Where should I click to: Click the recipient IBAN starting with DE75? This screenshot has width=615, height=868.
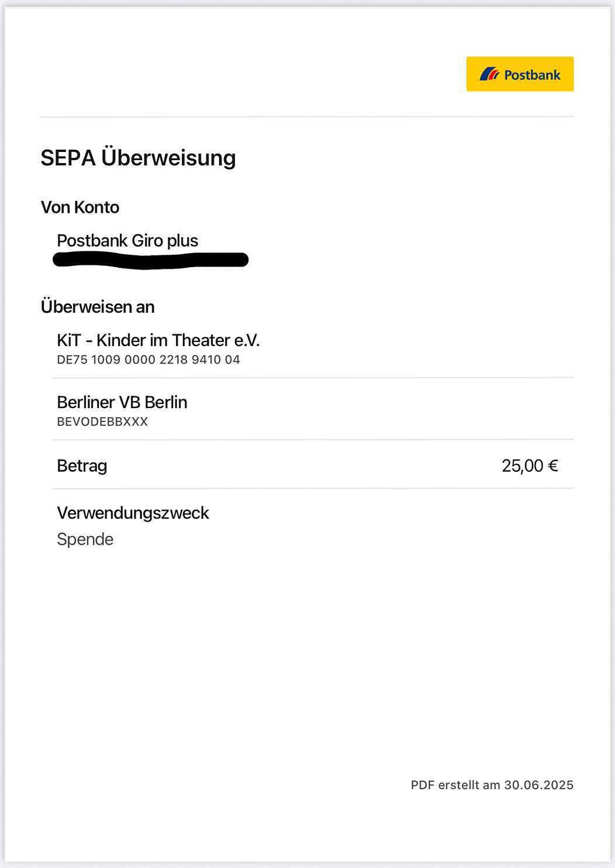pyautogui.click(x=148, y=360)
